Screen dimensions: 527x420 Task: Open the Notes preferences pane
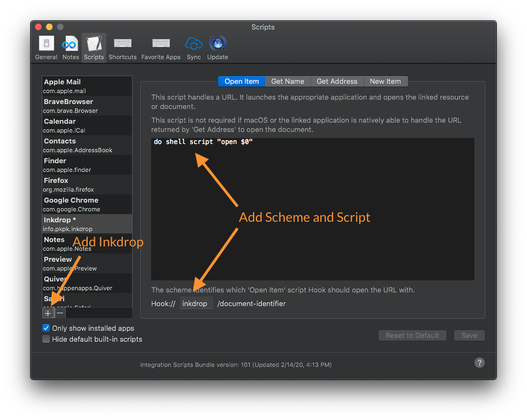coord(71,48)
